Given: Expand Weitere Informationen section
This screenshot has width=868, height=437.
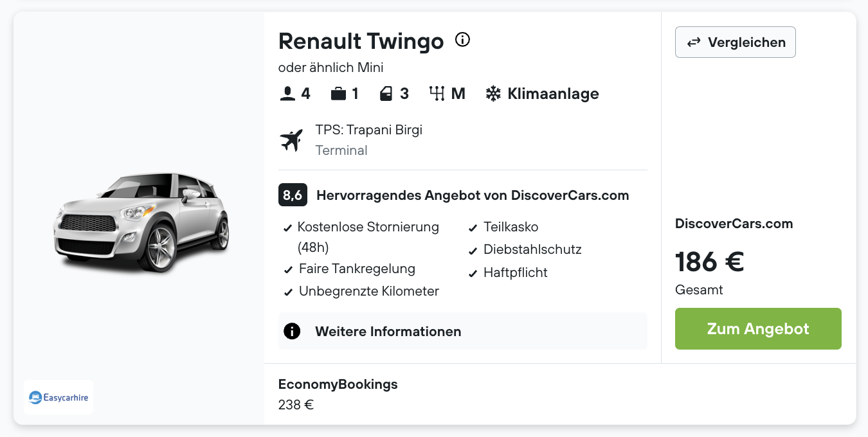Looking at the screenshot, I should 462,331.
